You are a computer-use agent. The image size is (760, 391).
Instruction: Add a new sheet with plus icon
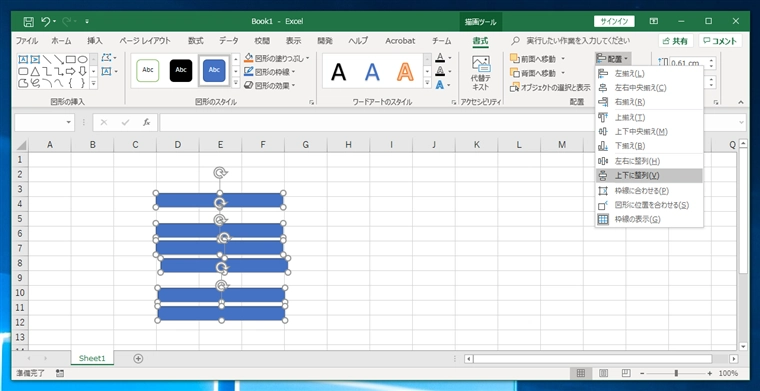pos(138,359)
